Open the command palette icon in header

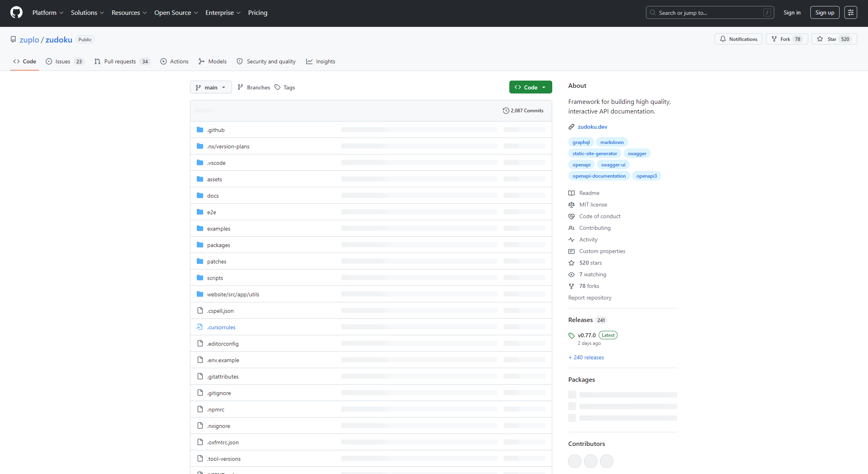[x=850, y=12]
